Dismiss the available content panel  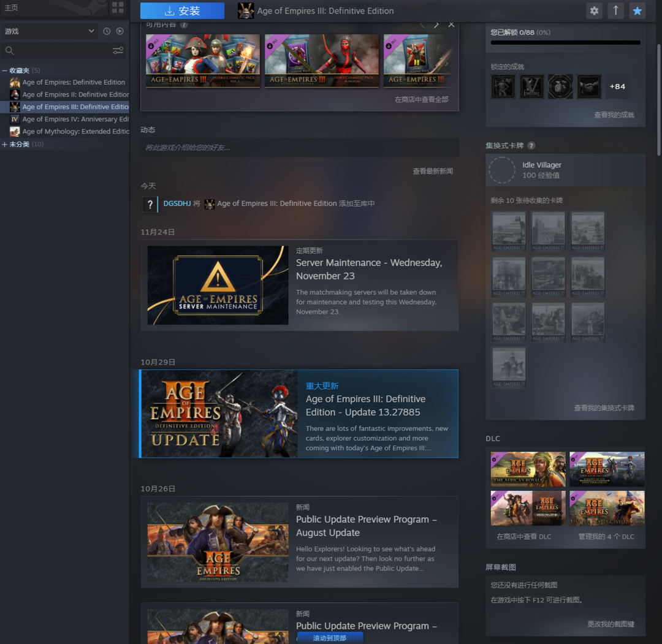coord(452,25)
